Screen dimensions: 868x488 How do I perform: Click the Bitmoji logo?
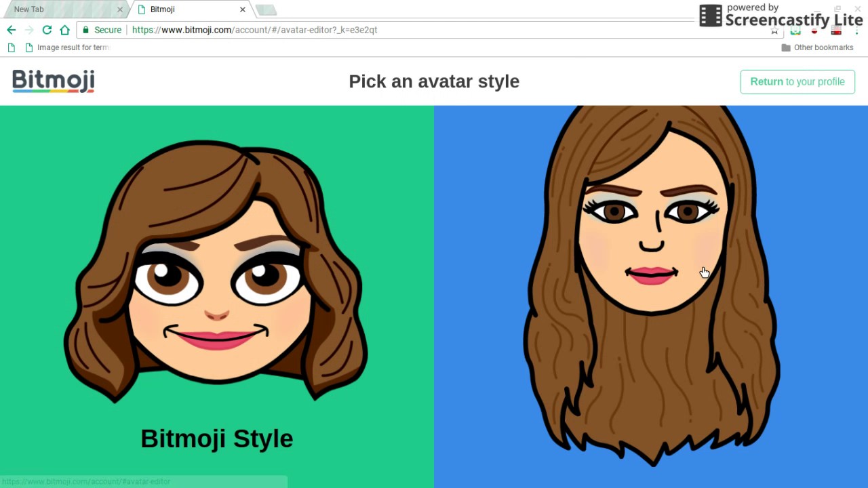(x=53, y=81)
